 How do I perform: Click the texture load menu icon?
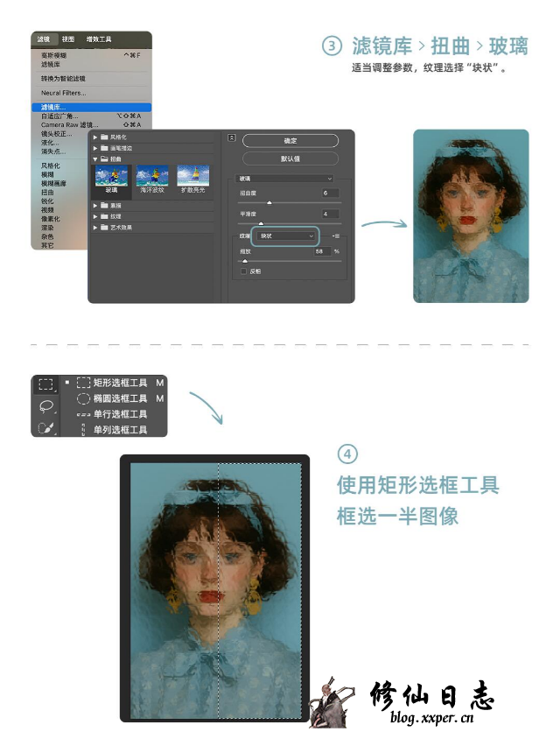tap(336, 236)
